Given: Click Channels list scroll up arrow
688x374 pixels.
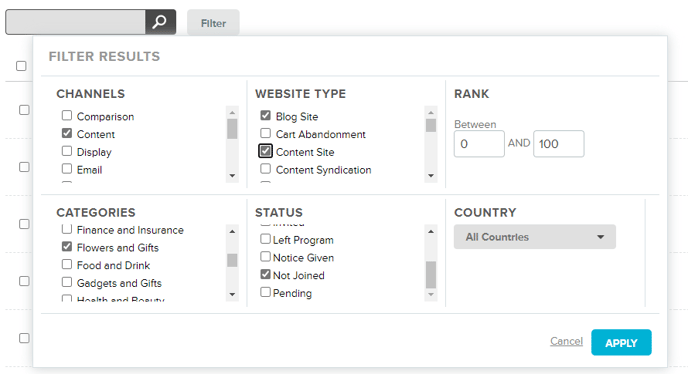Looking at the screenshot, I should click(232, 113).
